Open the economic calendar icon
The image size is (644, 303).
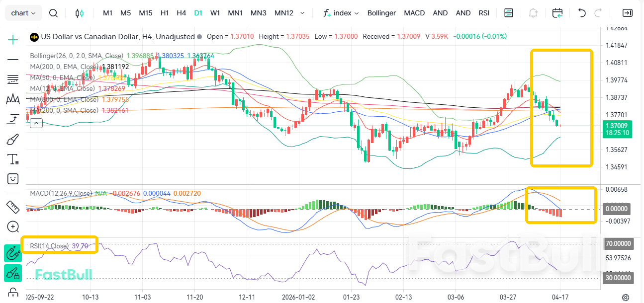[x=557, y=13]
